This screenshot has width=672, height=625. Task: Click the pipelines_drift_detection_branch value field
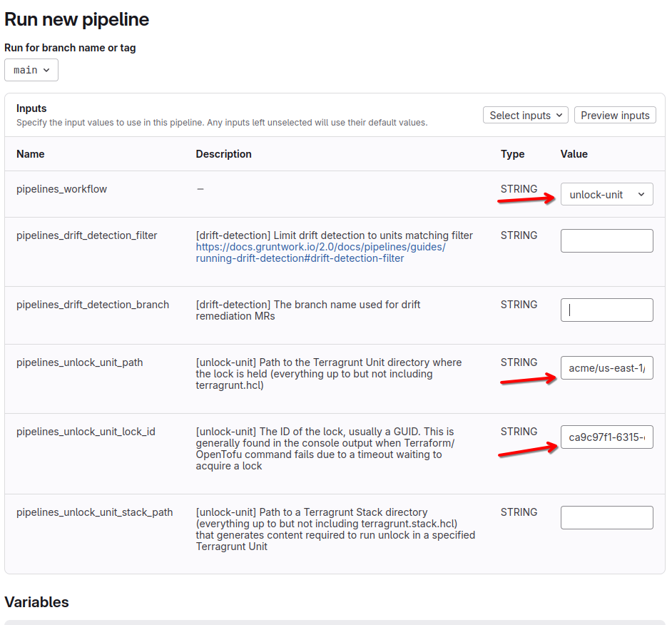pyautogui.click(x=606, y=310)
